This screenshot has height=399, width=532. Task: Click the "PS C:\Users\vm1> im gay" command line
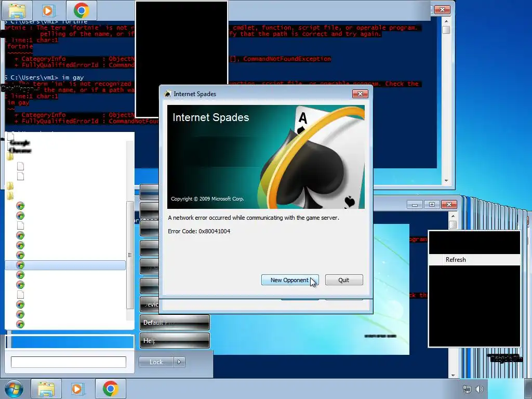tap(45, 77)
